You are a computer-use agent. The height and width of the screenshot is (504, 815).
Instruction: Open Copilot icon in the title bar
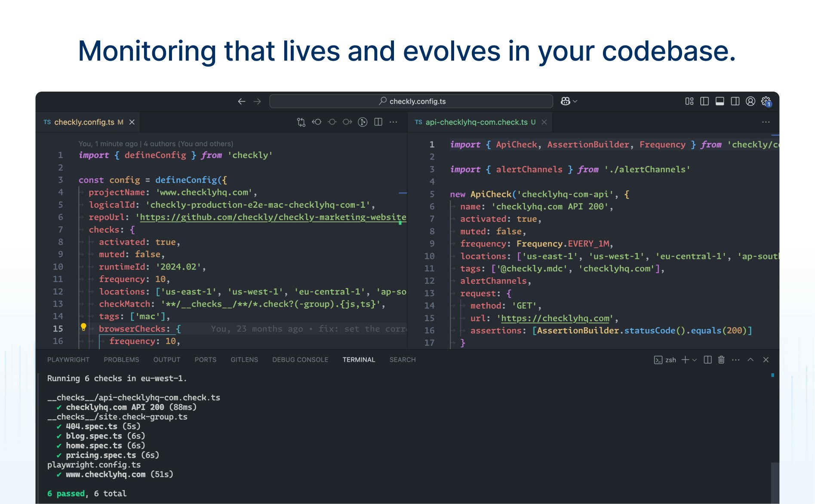pos(565,101)
